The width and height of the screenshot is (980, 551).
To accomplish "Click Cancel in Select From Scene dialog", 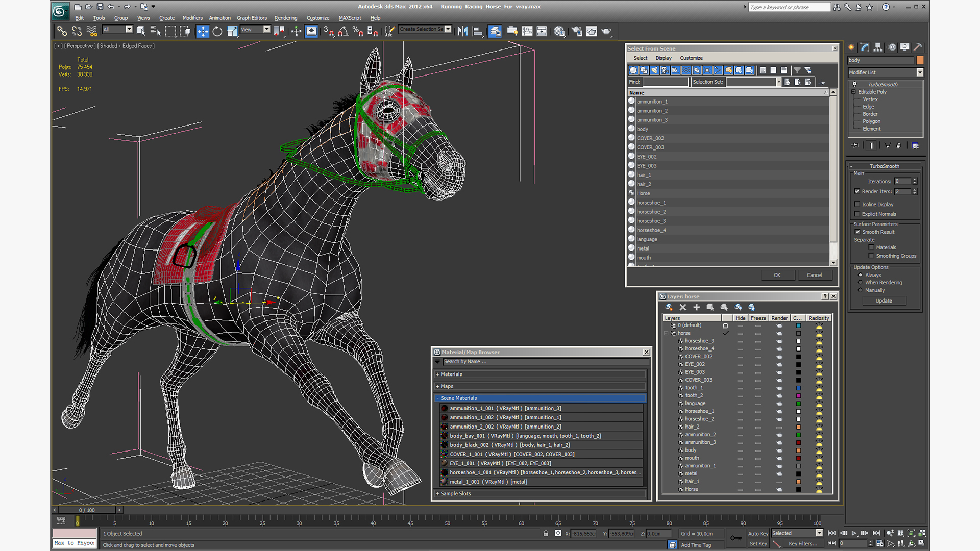I will [x=814, y=274].
